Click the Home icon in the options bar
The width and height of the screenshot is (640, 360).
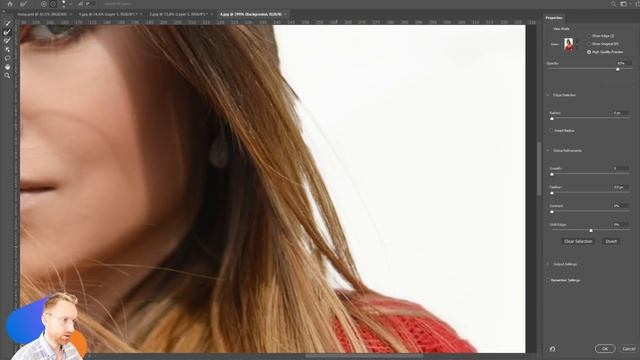click(x=10, y=4)
